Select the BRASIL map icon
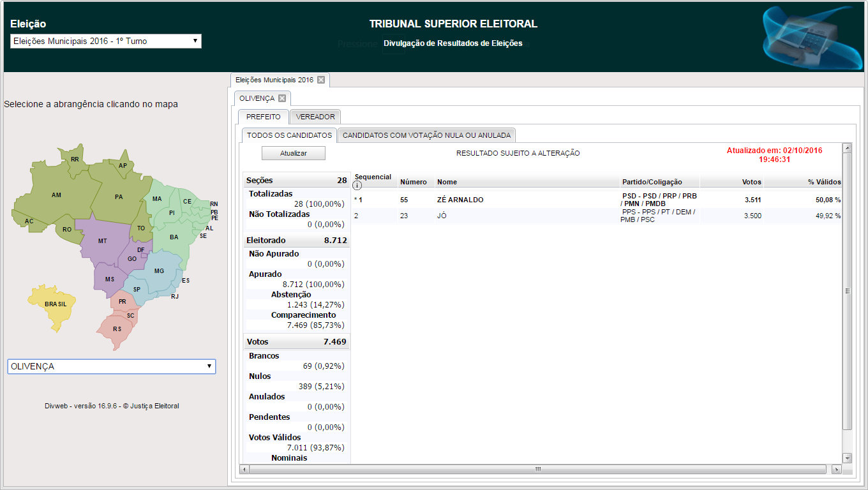The image size is (868, 490). [x=54, y=306]
